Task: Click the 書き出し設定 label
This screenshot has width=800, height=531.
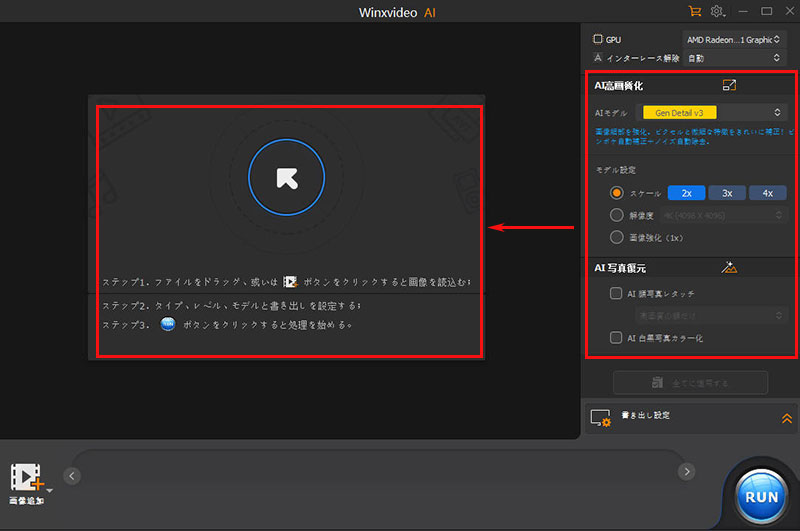Action: [x=645, y=415]
